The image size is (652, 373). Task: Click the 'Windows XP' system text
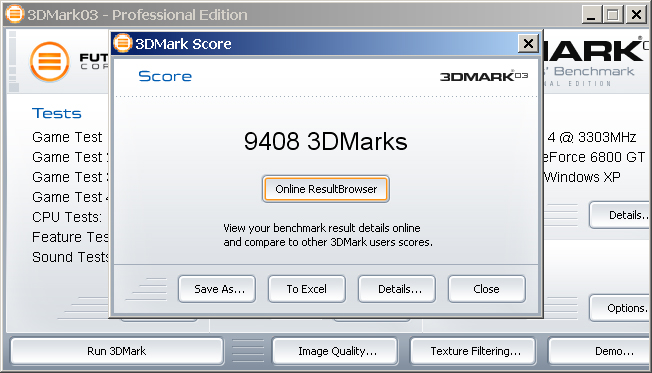(582, 177)
